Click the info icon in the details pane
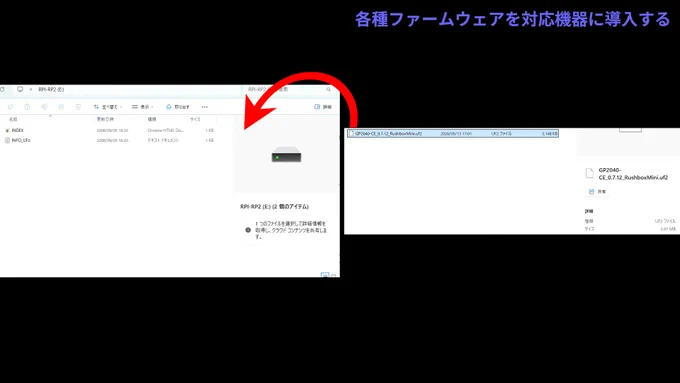 [x=248, y=230]
